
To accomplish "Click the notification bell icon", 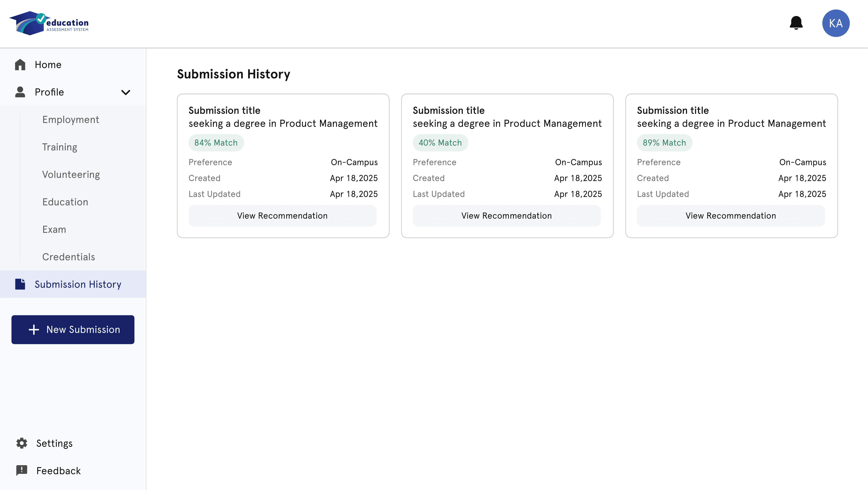I will click(x=796, y=23).
